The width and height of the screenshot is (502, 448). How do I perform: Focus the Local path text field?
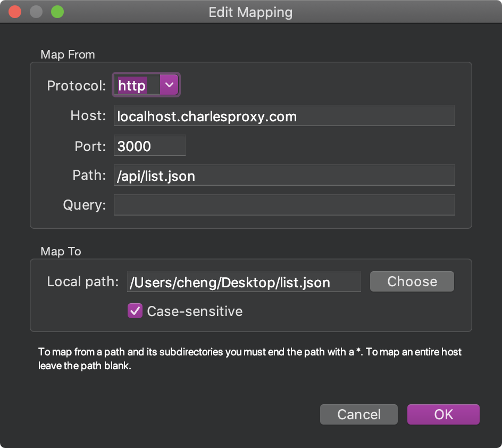pos(244,282)
